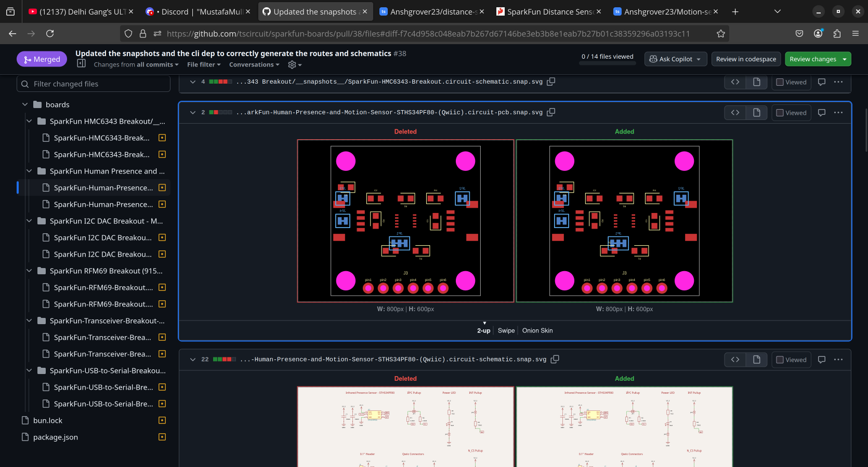Viewport: 868px width, 467px height.
Task: Switch to the Delhi Gang's YouTube tab
Action: [x=81, y=11]
